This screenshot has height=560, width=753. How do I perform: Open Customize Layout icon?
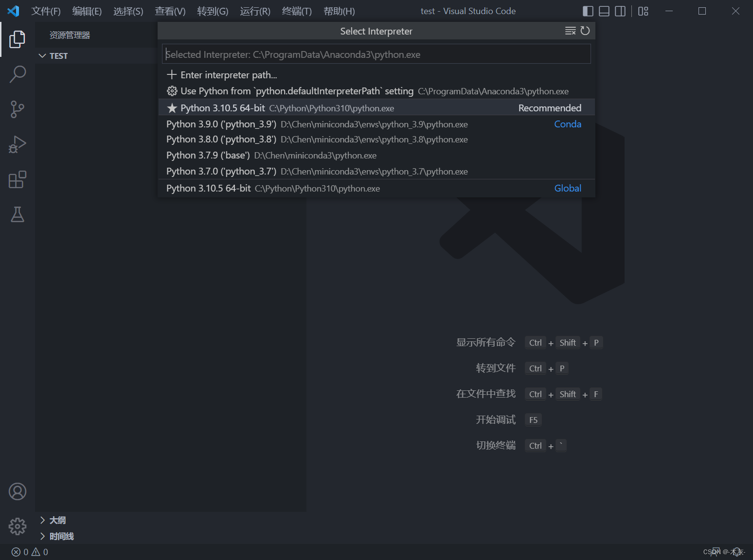tap(643, 11)
